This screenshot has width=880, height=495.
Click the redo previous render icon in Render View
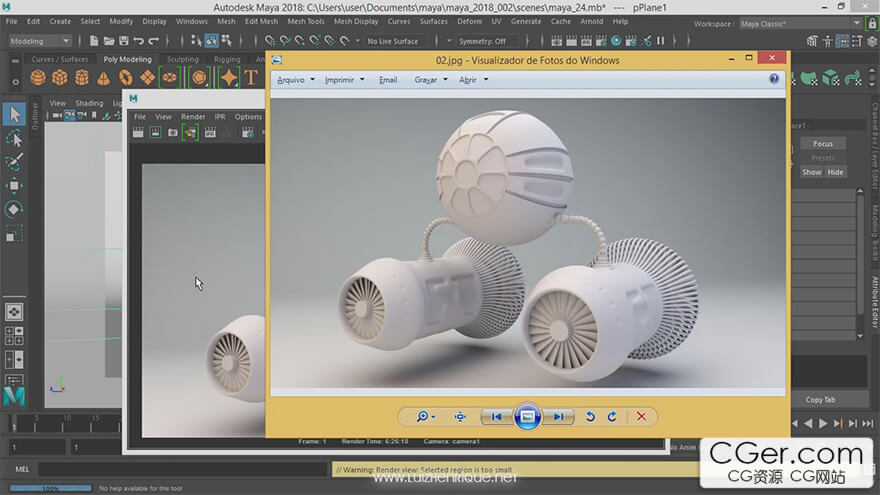(x=138, y=132)
